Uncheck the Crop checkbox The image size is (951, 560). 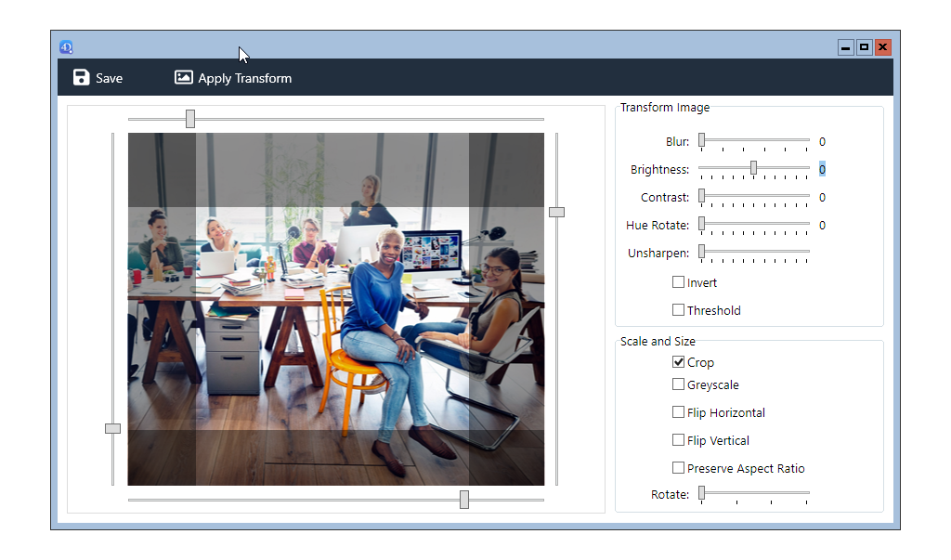click(678, 362)
